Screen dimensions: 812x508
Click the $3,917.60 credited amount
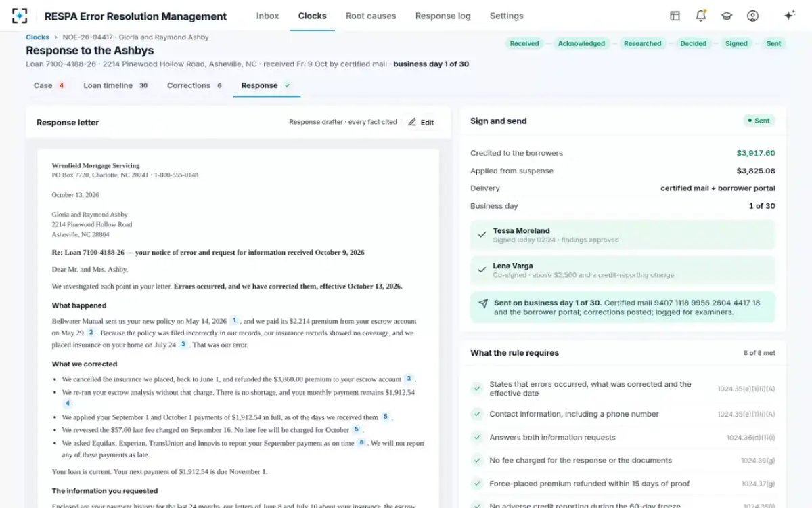pos(756,153)
